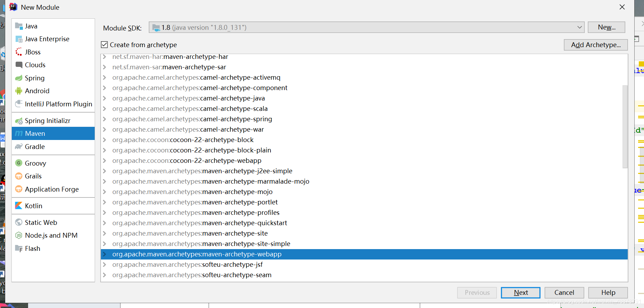Screen dimensions: 644x308
Task: Select Gradle module type
Action: coord(53,147)
